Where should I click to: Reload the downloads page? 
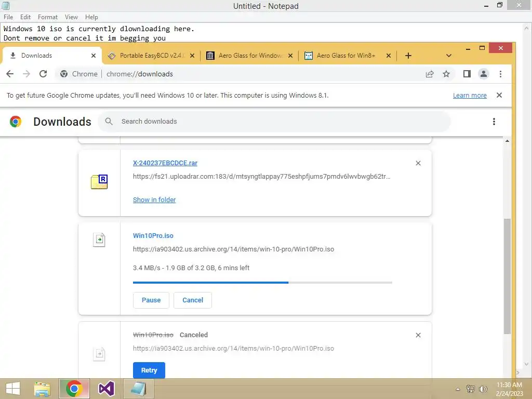43,74
